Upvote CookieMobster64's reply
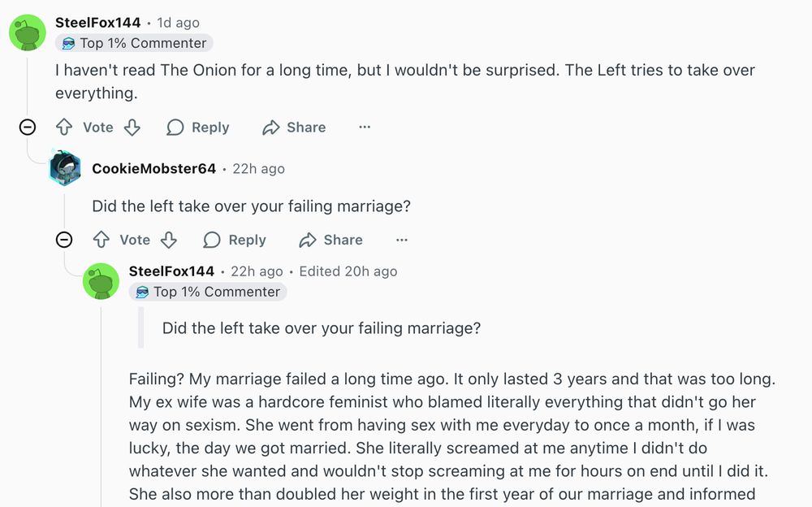 101,240
